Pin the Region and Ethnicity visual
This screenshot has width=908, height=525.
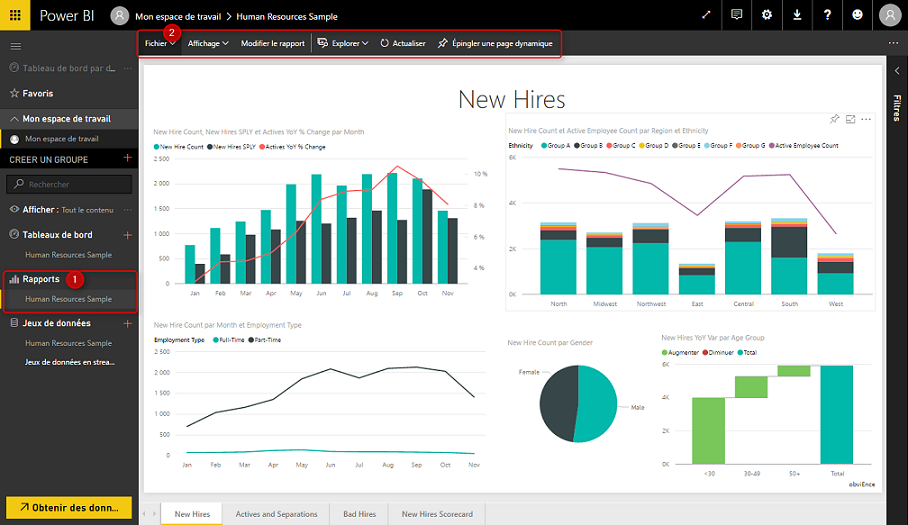pos(834,119)
